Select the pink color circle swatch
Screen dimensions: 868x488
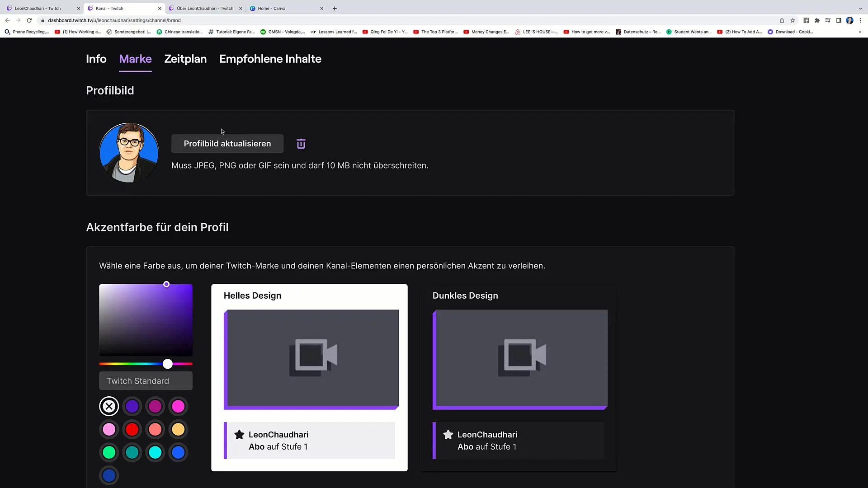tap(109, 429)
